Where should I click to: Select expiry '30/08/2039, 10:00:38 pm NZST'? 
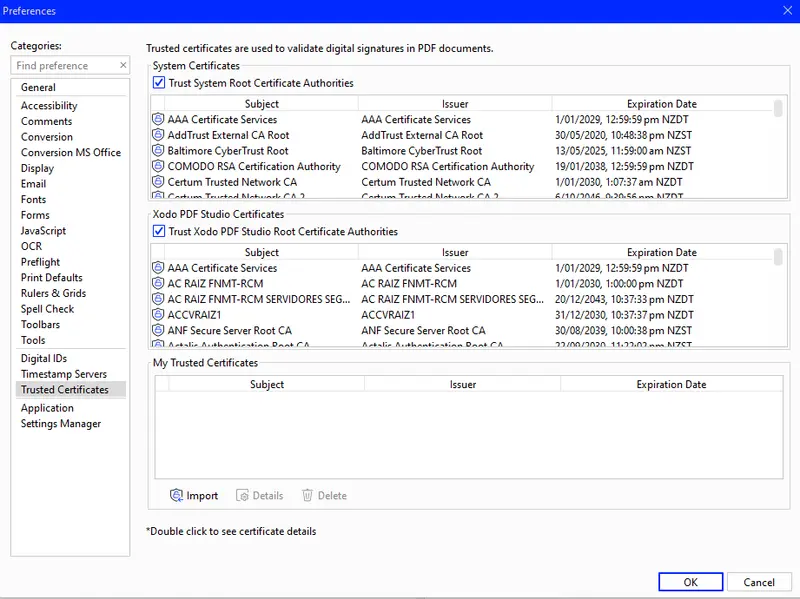pyautogui.click(x=623, y=331)
